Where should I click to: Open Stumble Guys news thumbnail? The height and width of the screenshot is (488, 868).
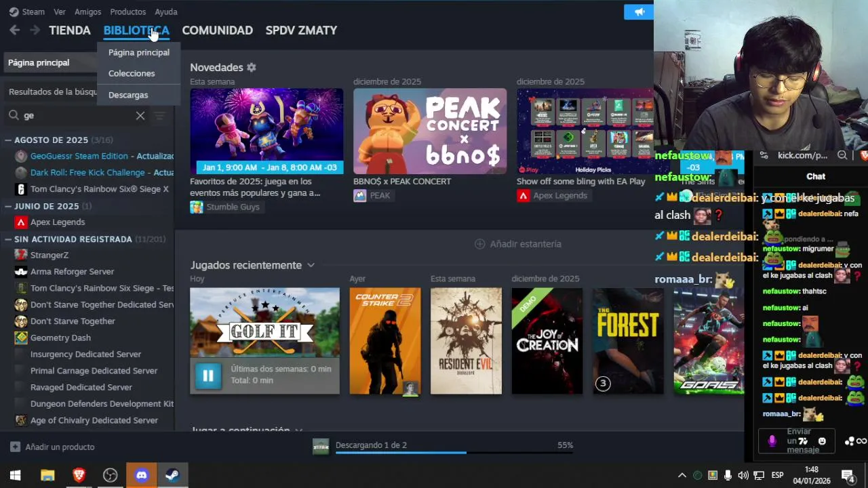267,131
